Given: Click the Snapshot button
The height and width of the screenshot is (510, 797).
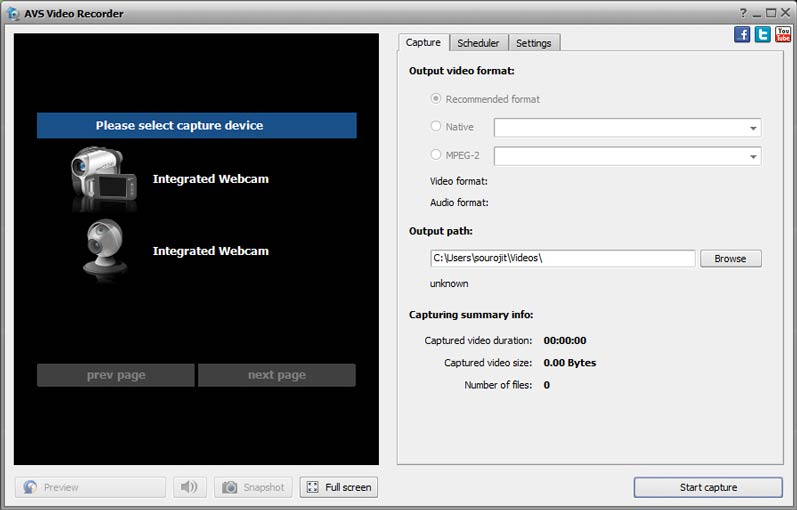Looking at the screenshot, I should click(x=253, y=487).
